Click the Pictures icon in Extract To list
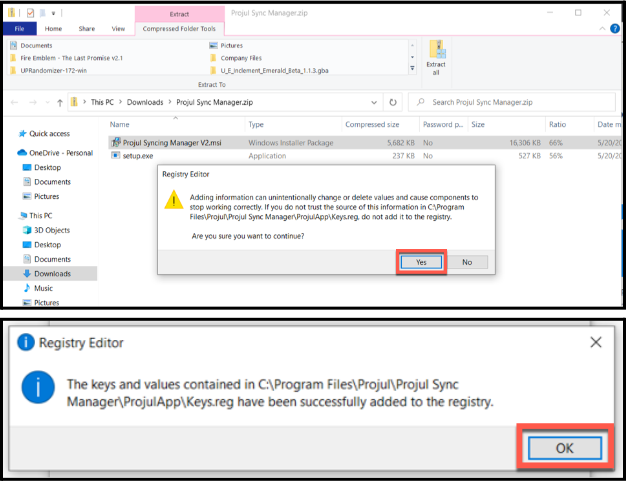Image resolution: width=626 pixels, height=481 pixels. click(214, 45)
